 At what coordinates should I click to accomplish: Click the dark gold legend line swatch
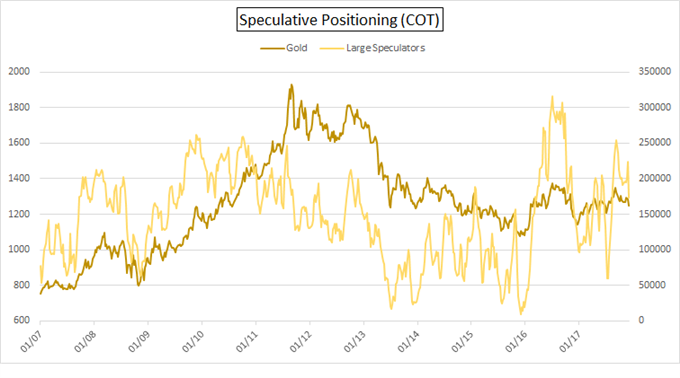click(x=272, y=48)
